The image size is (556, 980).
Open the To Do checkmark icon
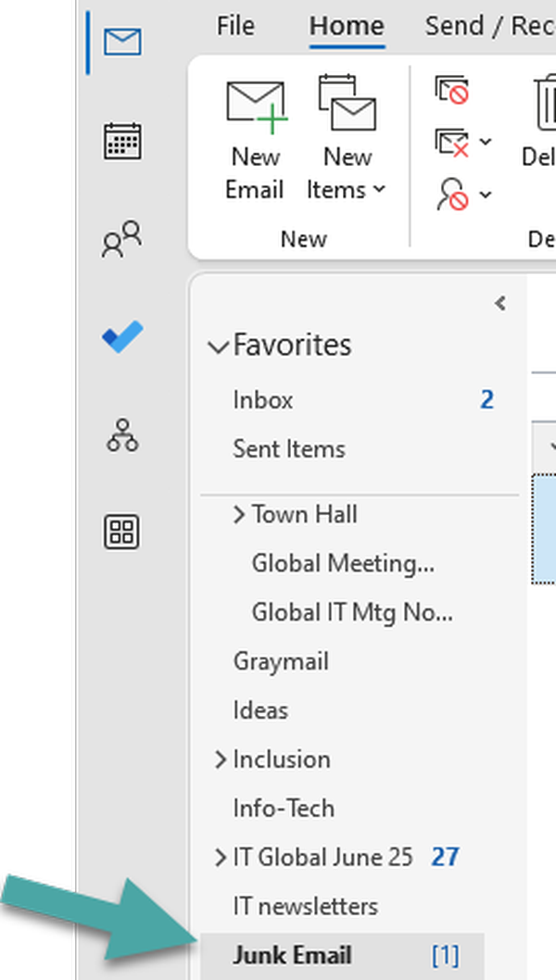point(122,337)
